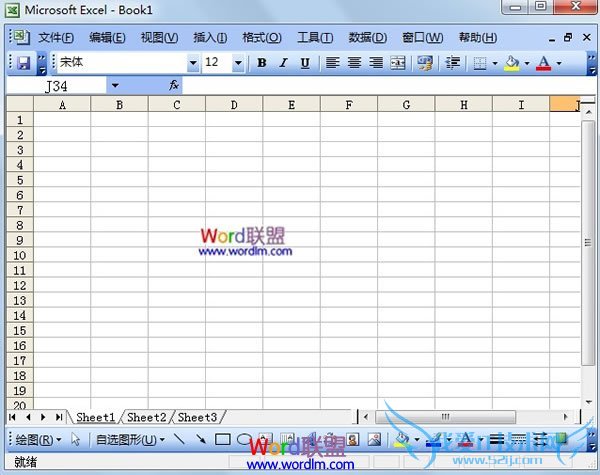
Task: Click the indent icon
Action: [453, 63]
